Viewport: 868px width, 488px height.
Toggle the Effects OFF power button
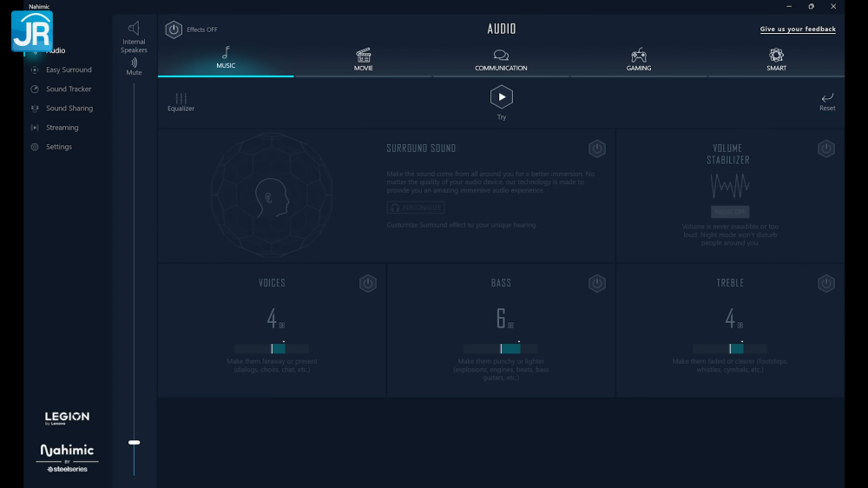(x=174, y=30)
